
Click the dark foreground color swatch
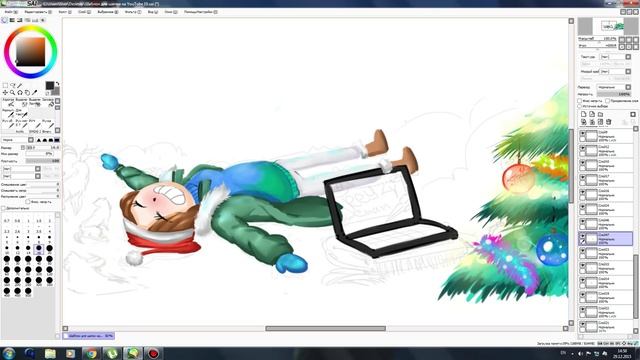pyautogui.click(x=49, y=85)
